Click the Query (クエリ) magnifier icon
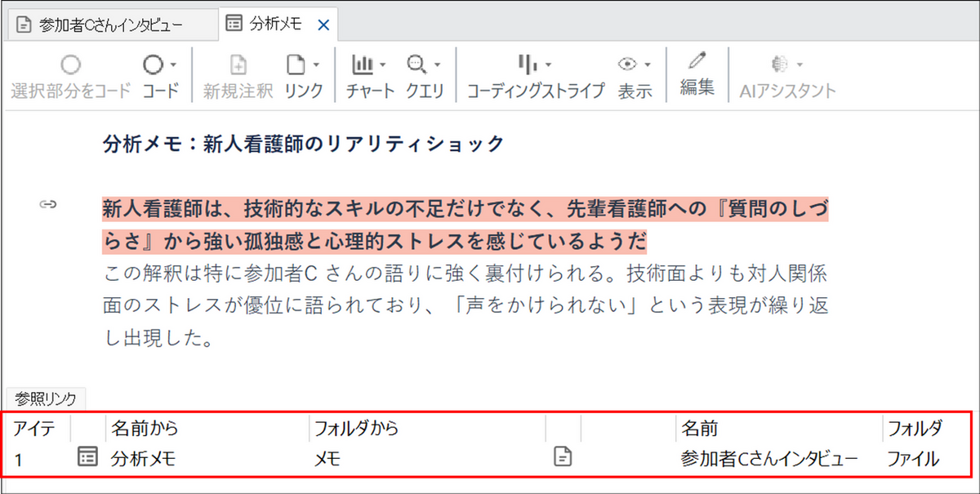Screen dimensions: 980x494 416,65
